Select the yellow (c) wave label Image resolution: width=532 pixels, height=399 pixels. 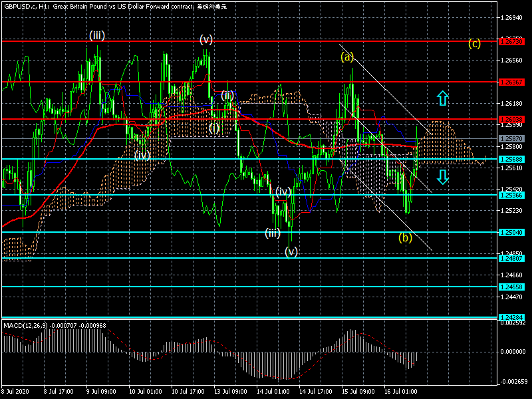pyautogui.click(x=474, y=44)
